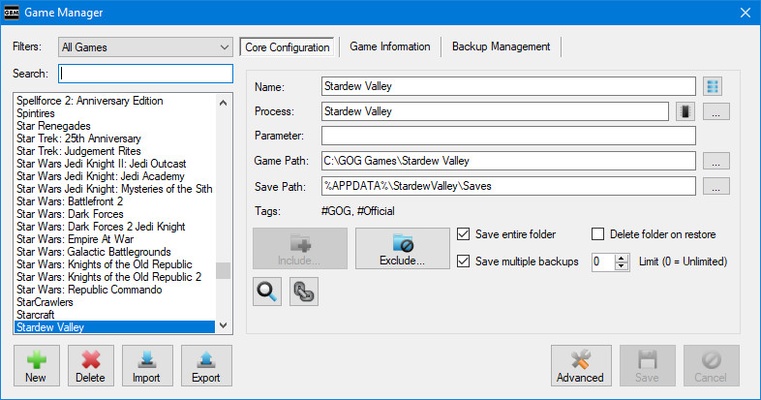The height and width of the screenshot is (400, 761).
Task: Delete the selected game
Action: point(91,366)
